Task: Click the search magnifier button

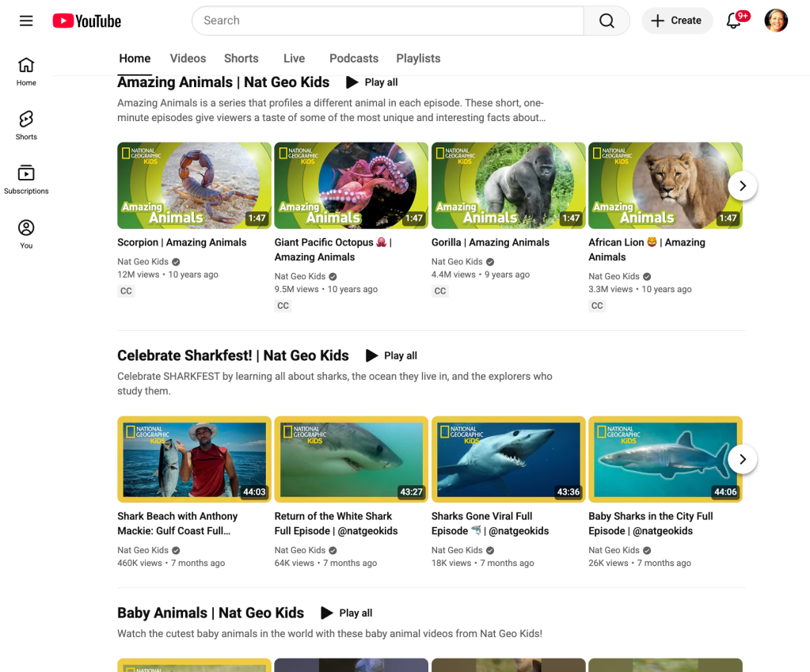Action: [607, 21]
